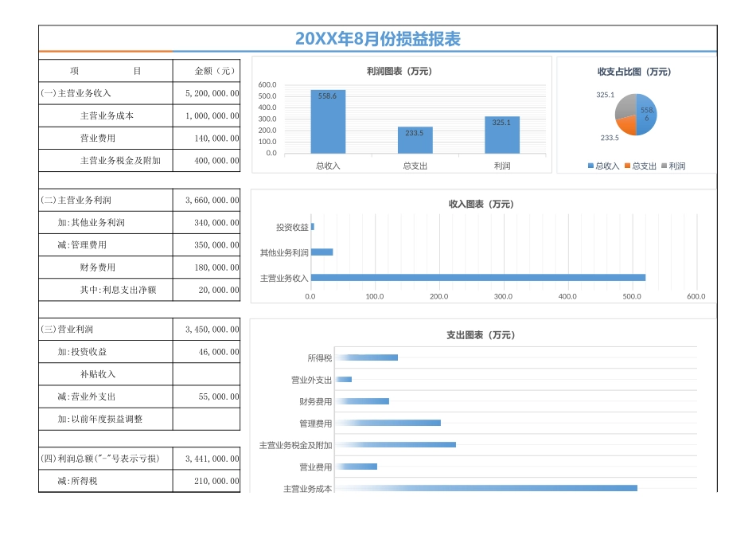This screenshot has width=756, height=535.
Task: Select the 营业外支出 expense bar
Action: [x=343, y=379]
